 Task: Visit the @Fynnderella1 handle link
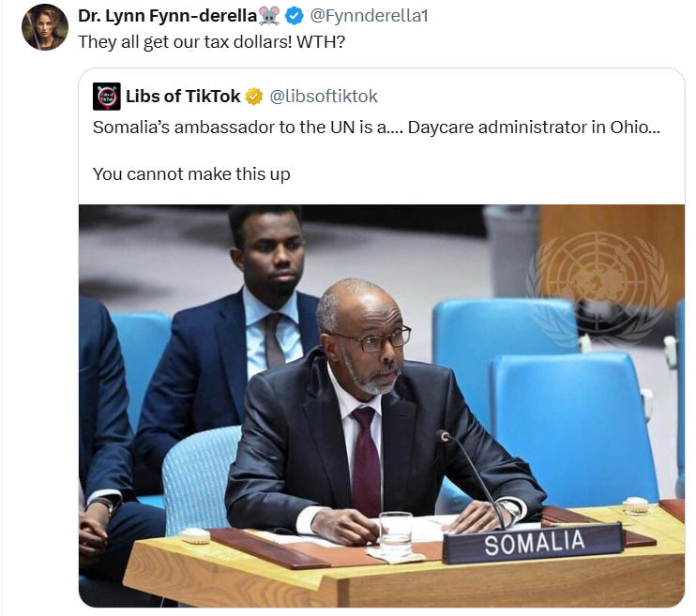pyautogui.click(x=369, y=16)
